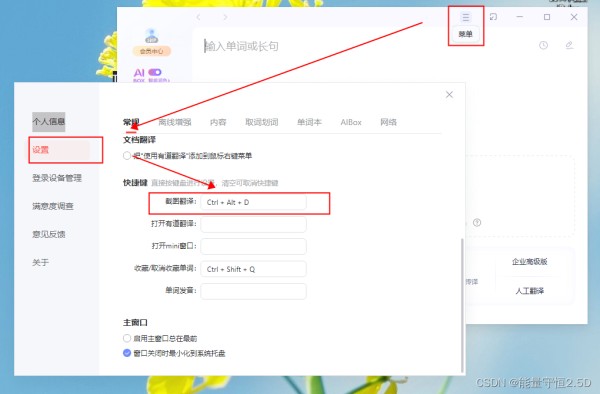Click the 主窗口 section heading
Screen dimensions: 600x394
click(x=135, y=322)
